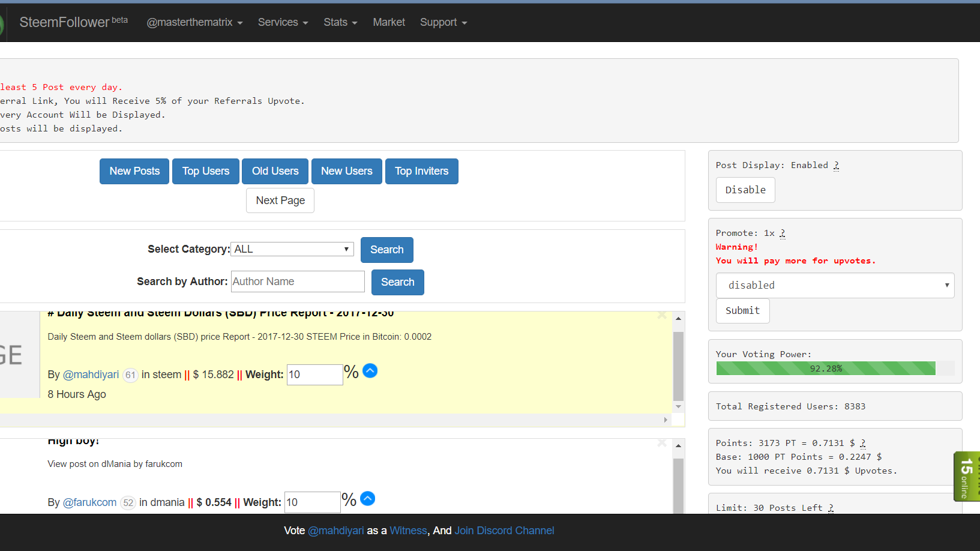This screenshot has height=551, width=980.
Task: Open the @masterthematrix account menu
Action: [x=194, y=22]
